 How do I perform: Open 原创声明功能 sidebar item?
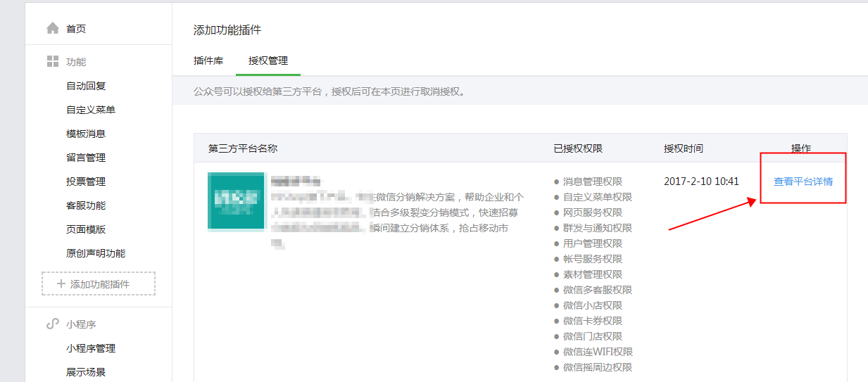[96, 253]
